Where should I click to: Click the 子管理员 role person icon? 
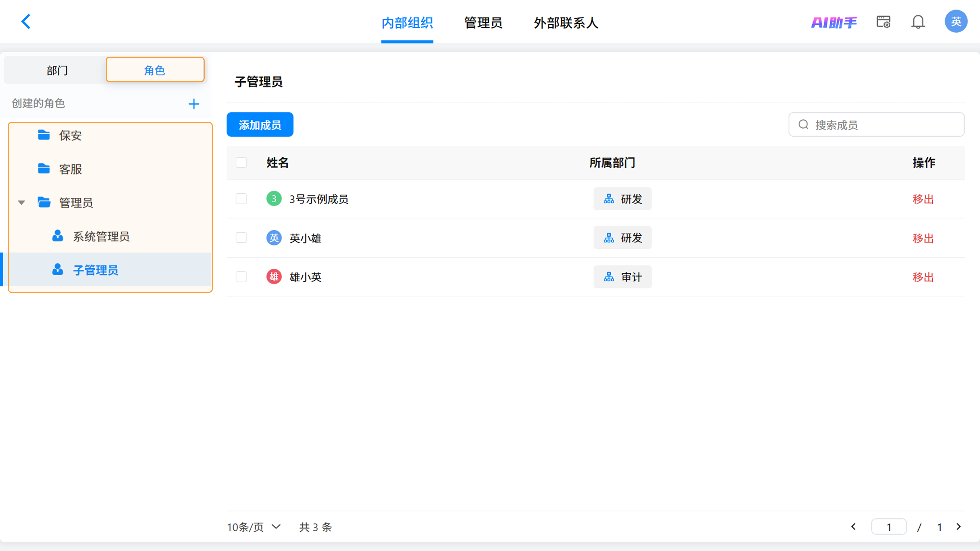(x=57, y=269)
